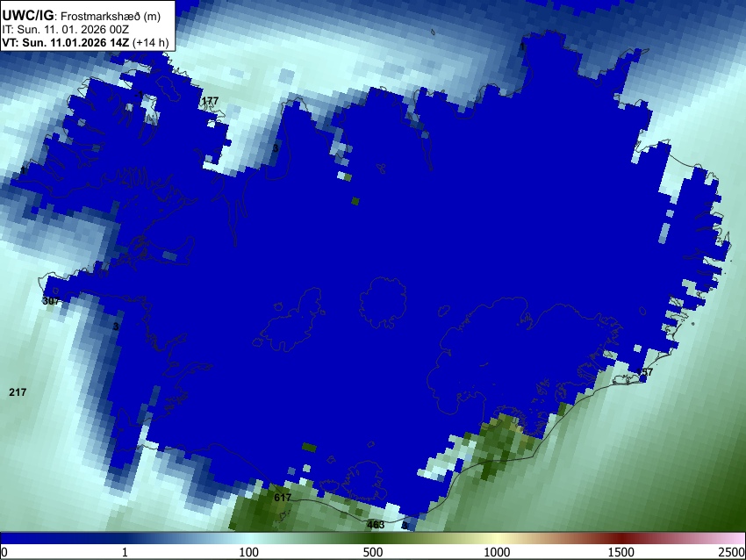Click the "UWC/IG: Frostmarkshæð (m)" title text
The image size is (746, 560).
click(x=82, y=16)
